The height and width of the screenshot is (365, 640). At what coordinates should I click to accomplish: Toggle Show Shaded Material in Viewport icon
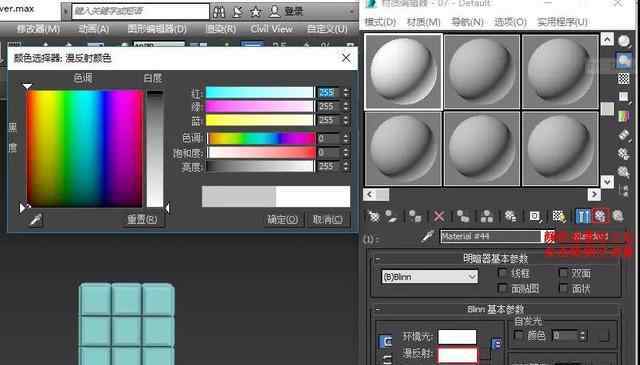(559, 216)
